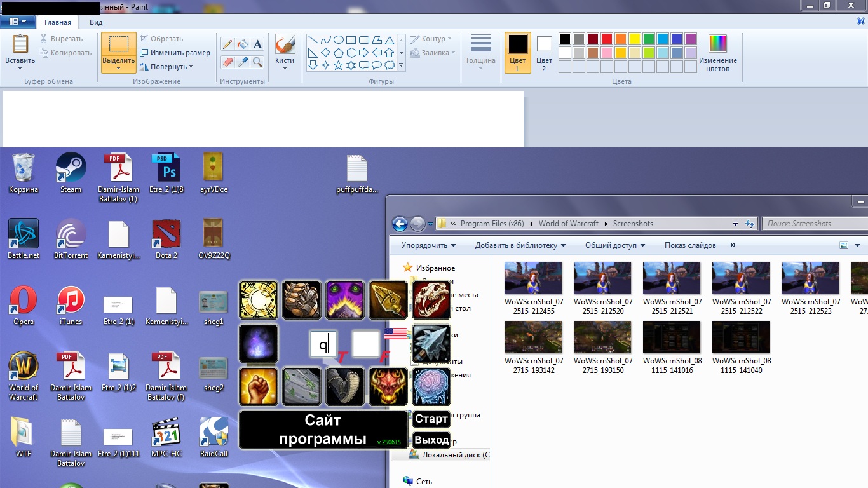Click the frozen brain ability icon

click(431, 386)
